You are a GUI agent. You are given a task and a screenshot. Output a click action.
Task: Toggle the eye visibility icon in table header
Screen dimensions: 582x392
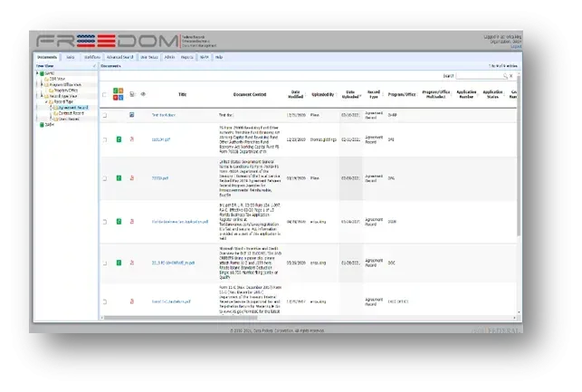click(143, 94)
